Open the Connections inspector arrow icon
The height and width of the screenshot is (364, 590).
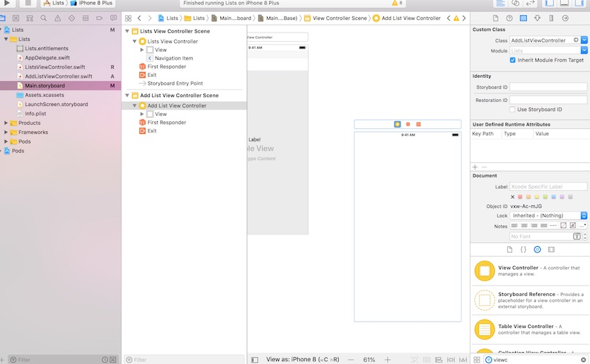pyautogui.click(x=565, y=18)
